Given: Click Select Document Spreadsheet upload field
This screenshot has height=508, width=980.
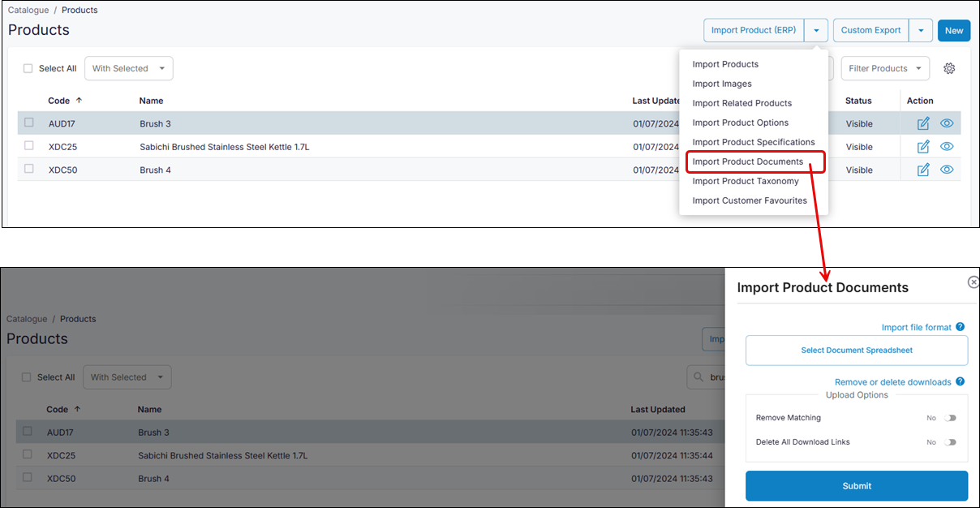Looking at the screenshot, I should coord(856,351).
